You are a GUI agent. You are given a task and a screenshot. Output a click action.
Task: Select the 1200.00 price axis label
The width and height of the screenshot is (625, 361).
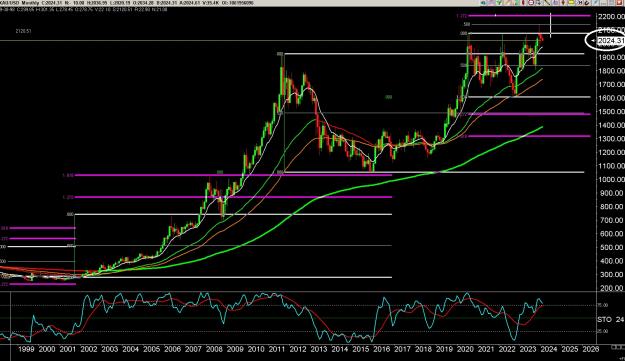tap(611, 152)
